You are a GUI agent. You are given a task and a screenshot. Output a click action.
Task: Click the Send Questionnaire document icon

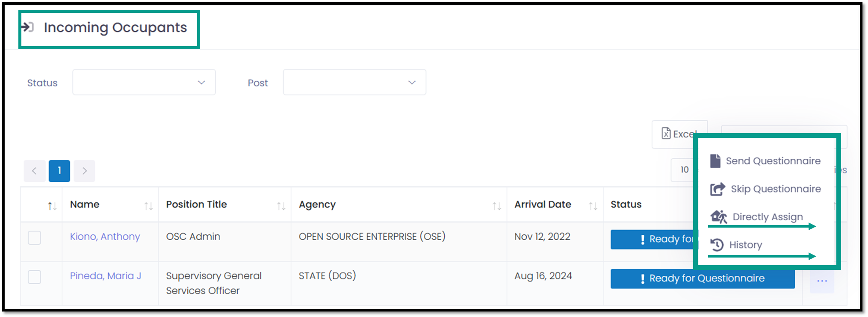(x=715, y=161)
